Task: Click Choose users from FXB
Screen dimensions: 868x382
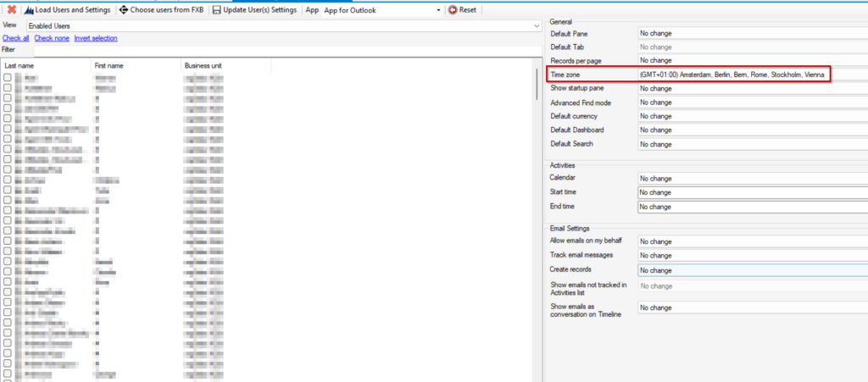Action: click(x=162, y=10)
